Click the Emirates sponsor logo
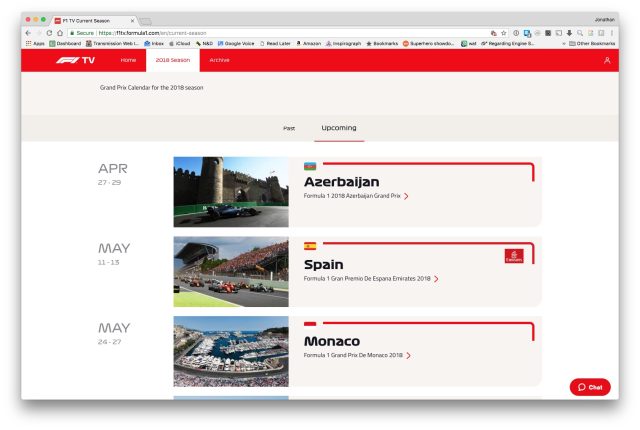The image size is (640, 430). click(x=513, y=257)
